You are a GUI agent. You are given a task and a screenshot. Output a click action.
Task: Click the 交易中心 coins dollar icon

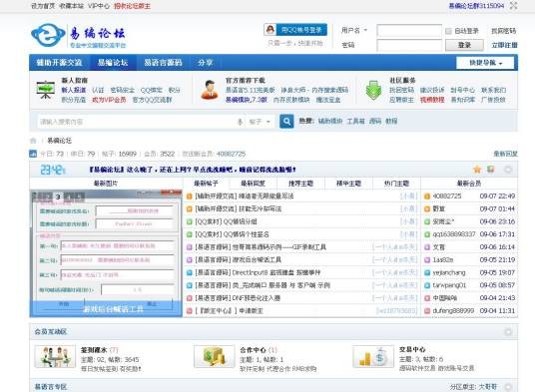(x=373, y=356)
